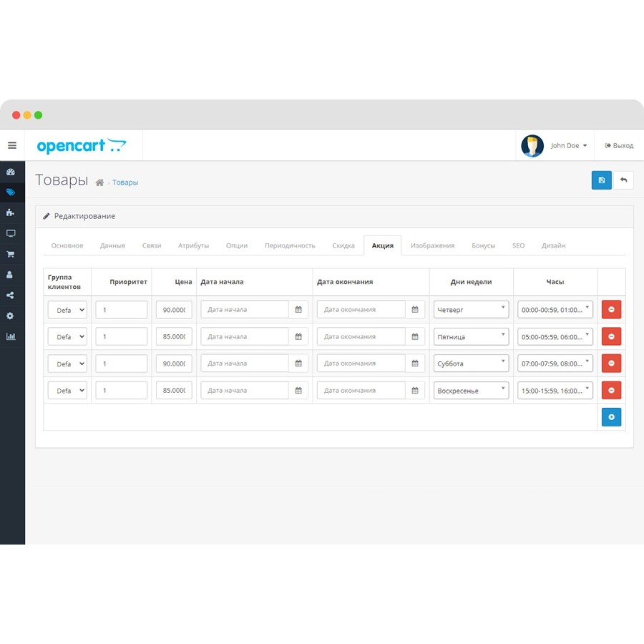Open hours dropdown showing 00:00-00:59
The image size is (644, 644).
click(555, 309)
